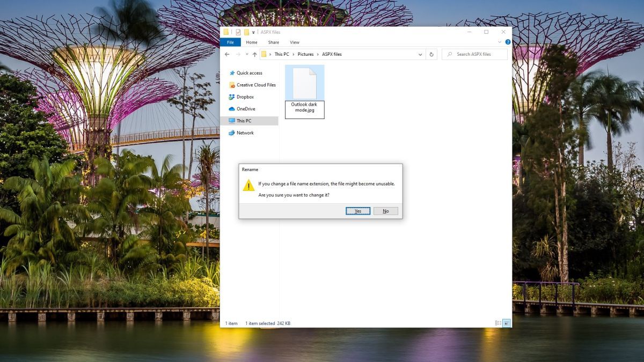This screenshot has width=644, height=362.
Task: Open Help via the blue question mark icon
Action: pyautogui.click(x=507, y=42)
